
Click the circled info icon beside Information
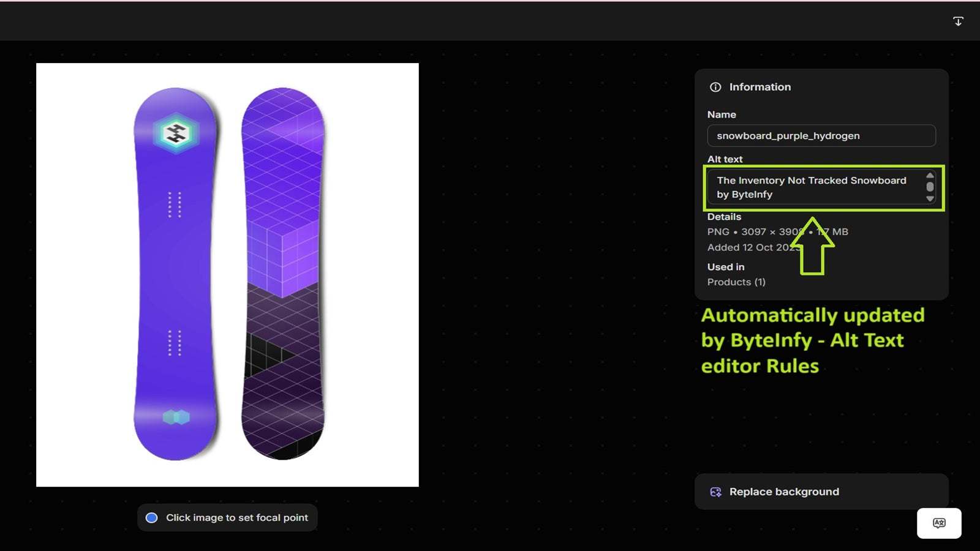click(715, 87)
